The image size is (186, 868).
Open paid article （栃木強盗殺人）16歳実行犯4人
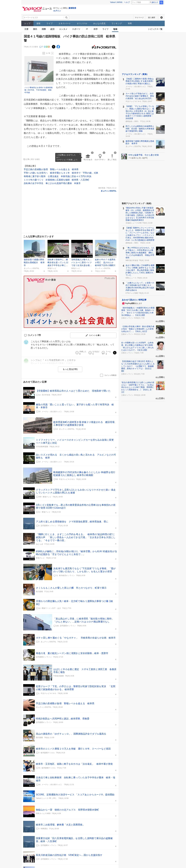coord(138,311)
